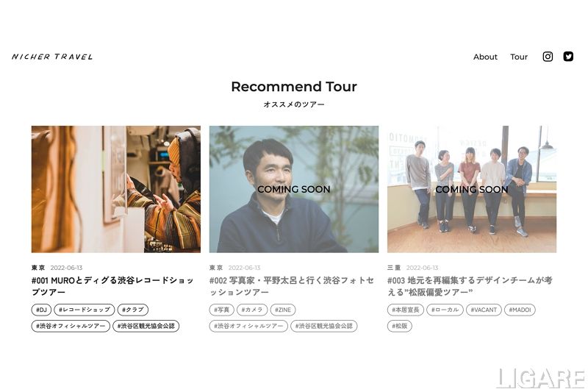Image resolution: width=588 pixels, height=392 pixels.
Task: Open the Tour menu item
Action: 519,57
